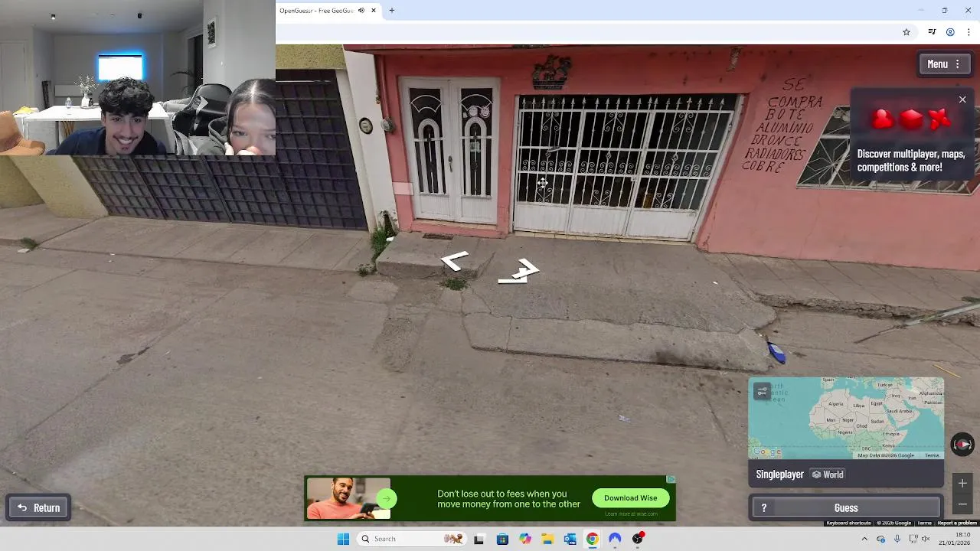Click the Google logo on the minimap
This screenshot has width=980, height=551.
coord(766,452)
